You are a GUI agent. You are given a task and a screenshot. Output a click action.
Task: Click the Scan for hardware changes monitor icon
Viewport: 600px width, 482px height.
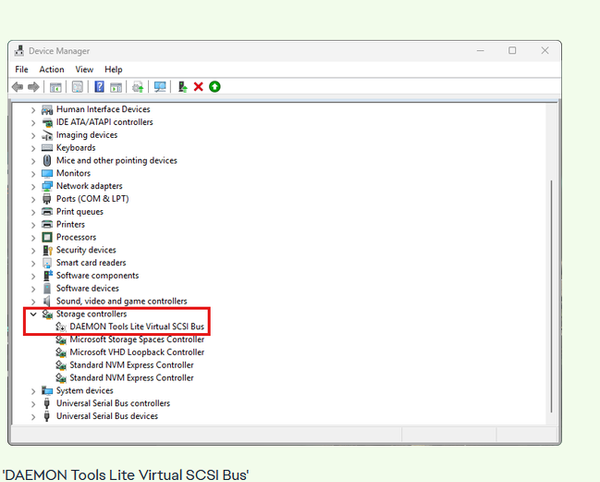click(160, 87)
